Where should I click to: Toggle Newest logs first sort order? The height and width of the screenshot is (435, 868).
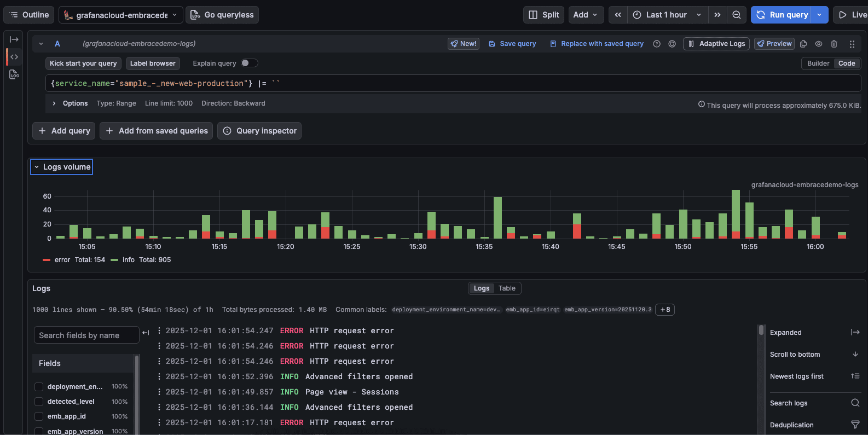click(x=815, y=376)
